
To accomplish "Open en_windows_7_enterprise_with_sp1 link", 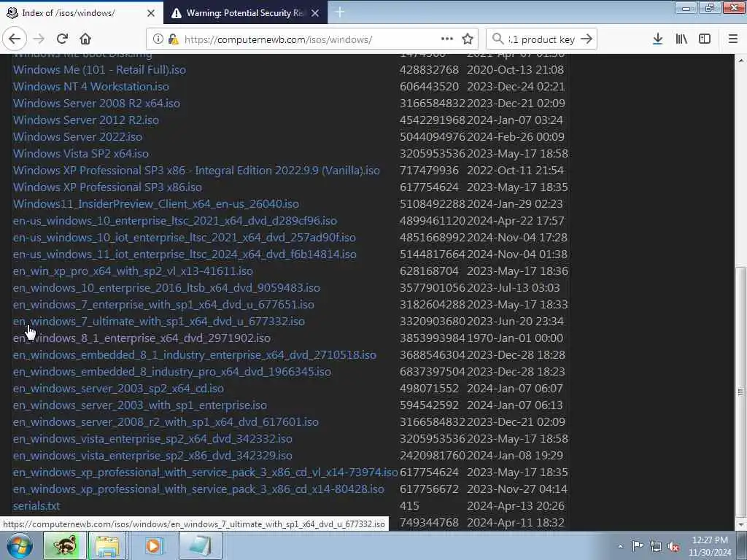I will click(x=163, y=305).
